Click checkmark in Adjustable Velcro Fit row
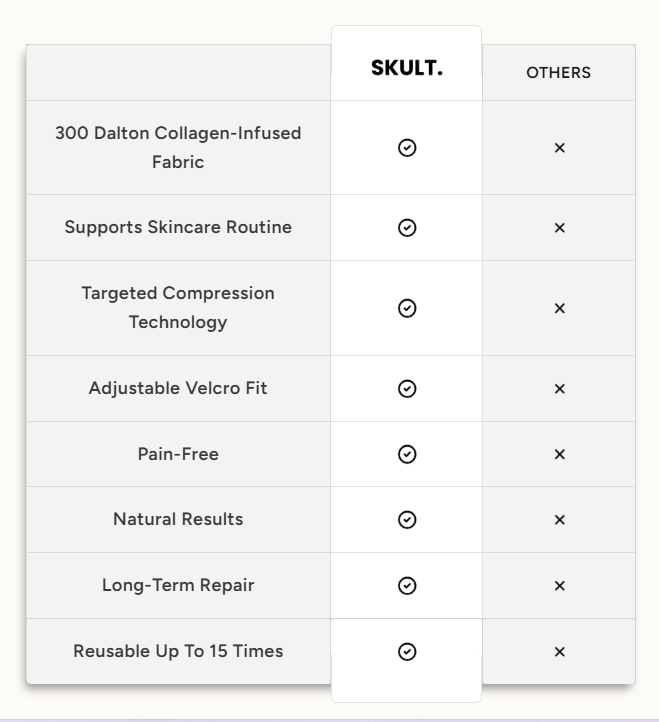 pos(407,389)
